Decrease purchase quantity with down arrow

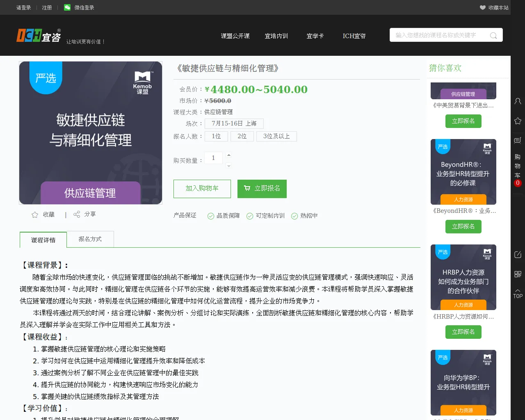pos(229,166)
